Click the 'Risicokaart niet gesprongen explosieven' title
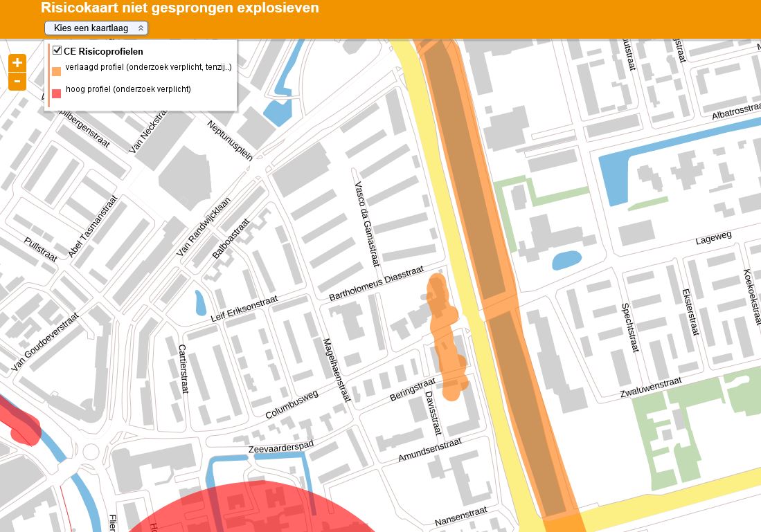This screenshot has width=761, height=532. tap(180, 8)
